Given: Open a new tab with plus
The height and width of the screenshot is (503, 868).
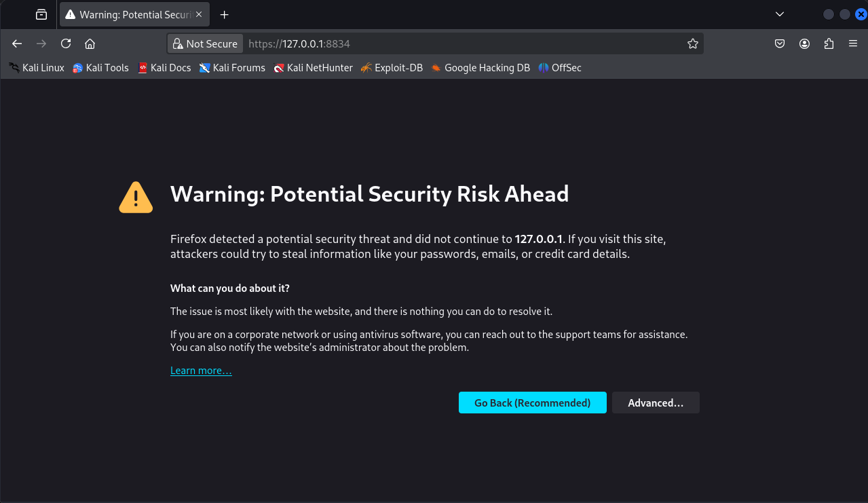Looking at the screenshot, I should point(225,14).
